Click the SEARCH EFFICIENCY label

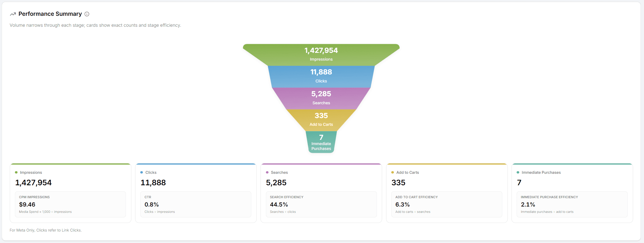tap(287, 197)
